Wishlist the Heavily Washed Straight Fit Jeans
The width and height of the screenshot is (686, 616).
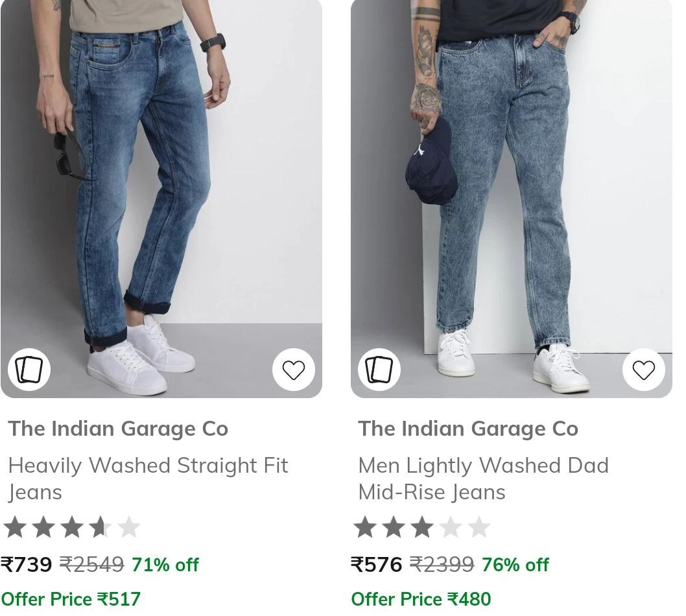(294, 370)
